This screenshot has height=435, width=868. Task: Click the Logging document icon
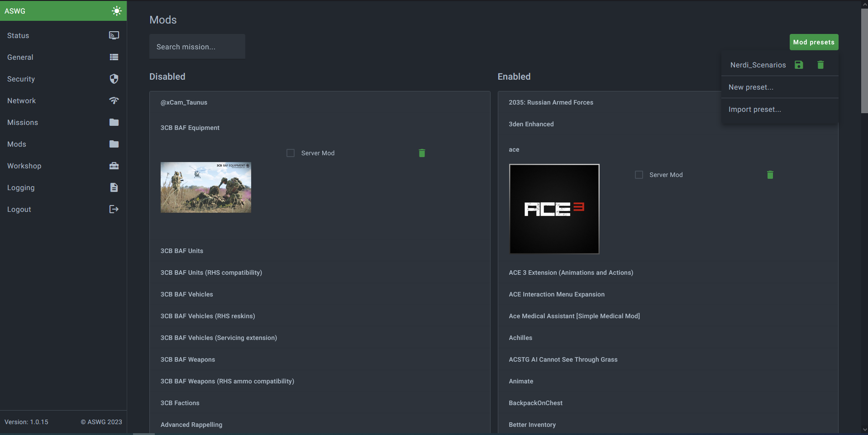[x=114, y=187]
